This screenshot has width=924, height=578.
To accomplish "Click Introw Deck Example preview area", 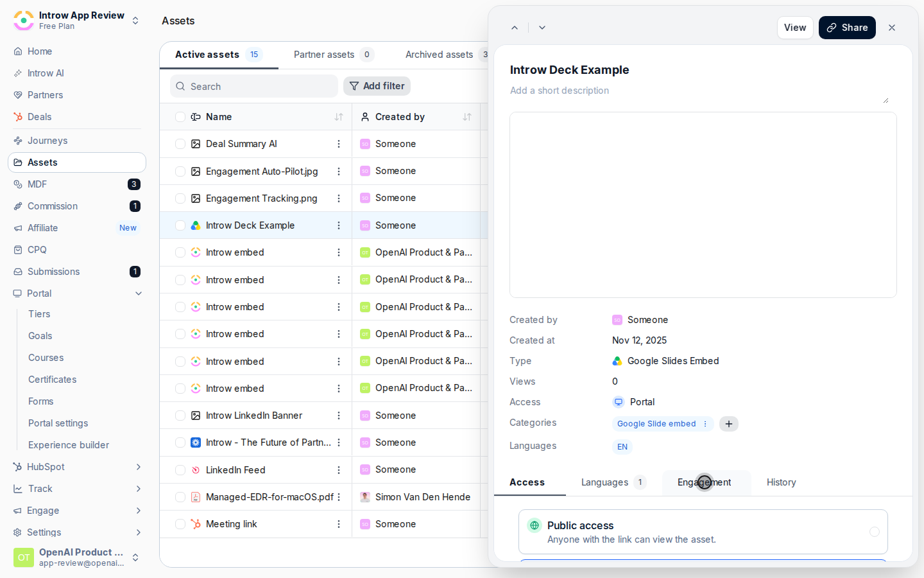I will click(703, 205).
